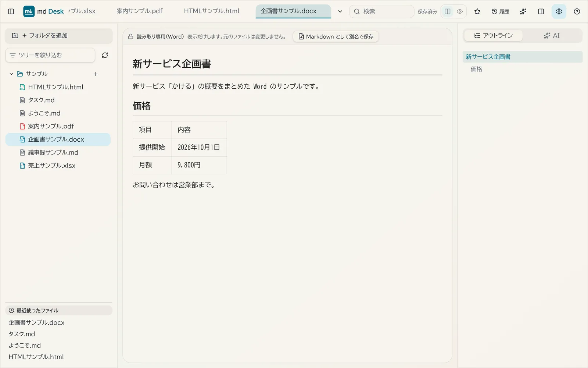
Task: Switch to アウトライン panel tab
Action: point(494,36)
